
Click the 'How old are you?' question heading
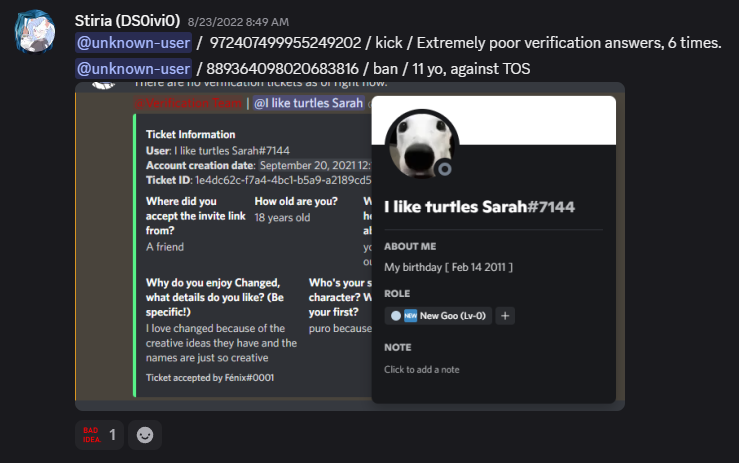tap(296, 201)
